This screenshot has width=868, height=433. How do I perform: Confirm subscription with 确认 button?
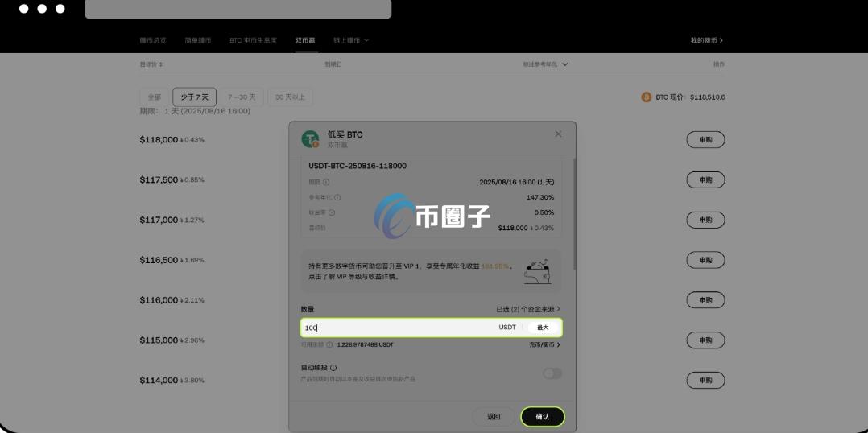[543, 416]
